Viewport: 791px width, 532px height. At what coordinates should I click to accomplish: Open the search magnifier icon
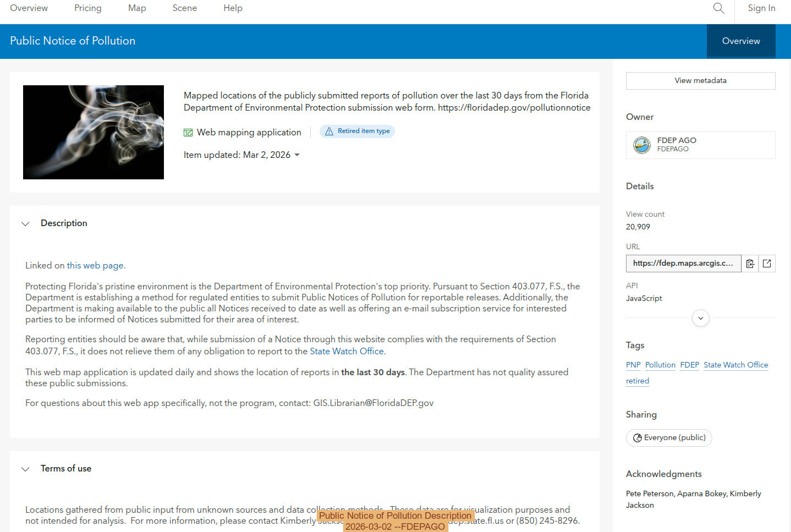[718, 8]
